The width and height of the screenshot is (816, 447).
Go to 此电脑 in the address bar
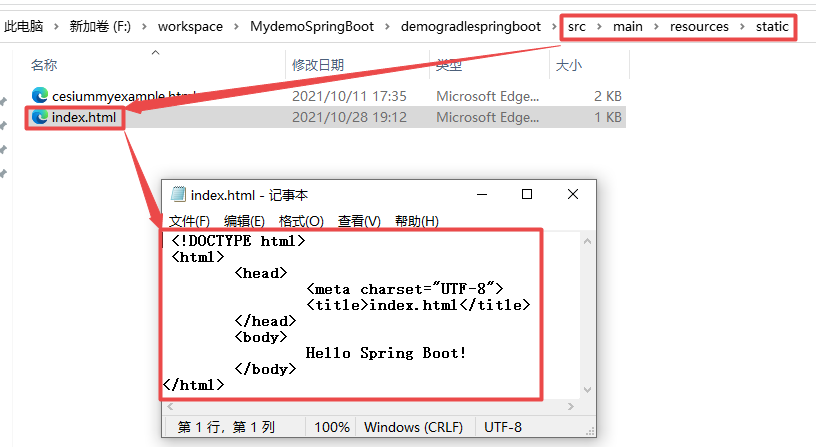(x=23, y=27)
